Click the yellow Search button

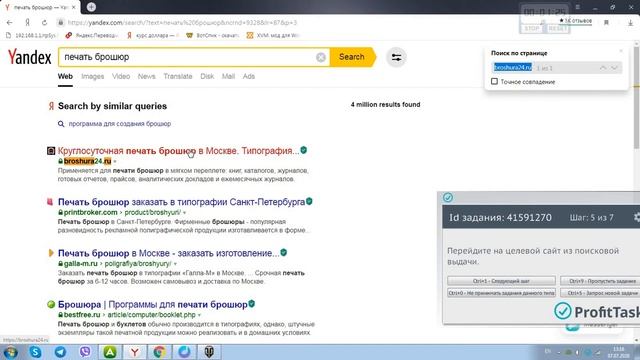pyautogui.click(x=352, y=57)
